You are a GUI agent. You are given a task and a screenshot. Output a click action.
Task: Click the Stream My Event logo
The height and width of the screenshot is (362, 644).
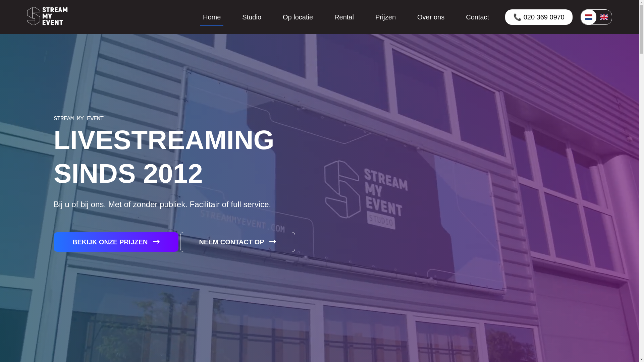47,16
